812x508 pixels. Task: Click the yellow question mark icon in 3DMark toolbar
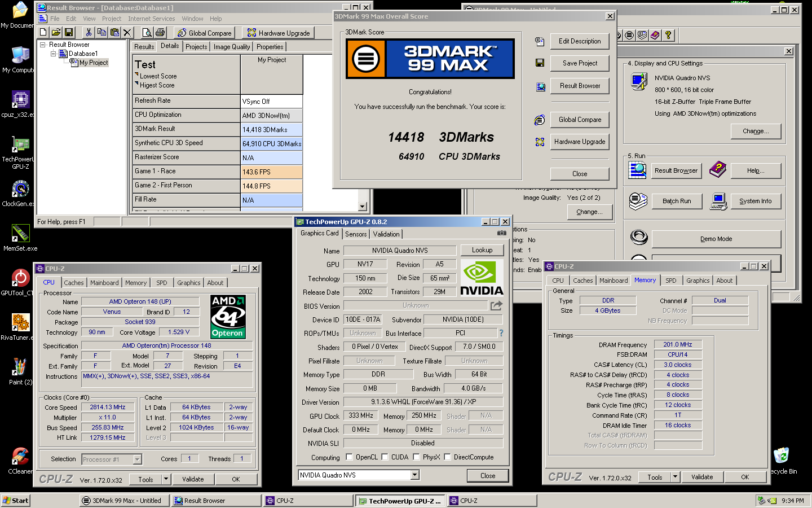click(x=668, y=35)
